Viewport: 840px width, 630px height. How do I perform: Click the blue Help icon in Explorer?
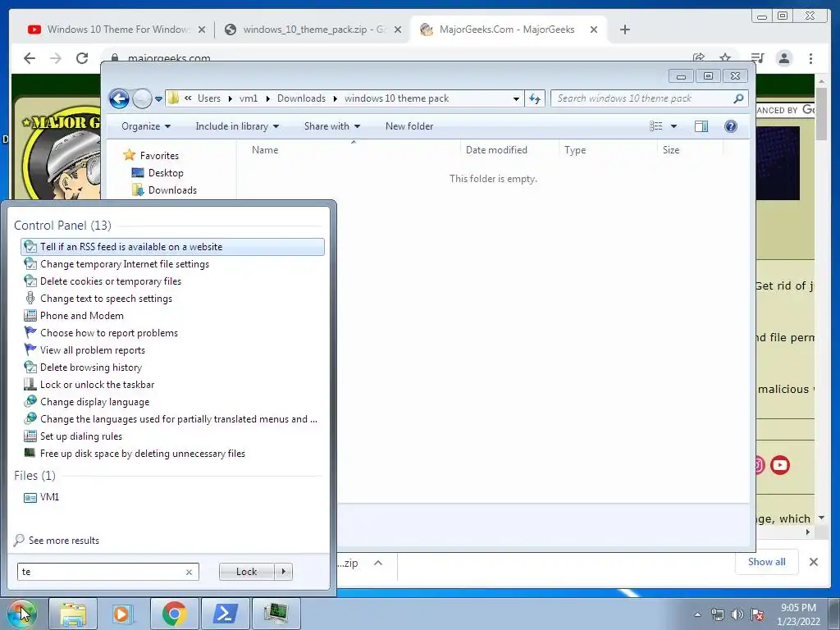731,126
